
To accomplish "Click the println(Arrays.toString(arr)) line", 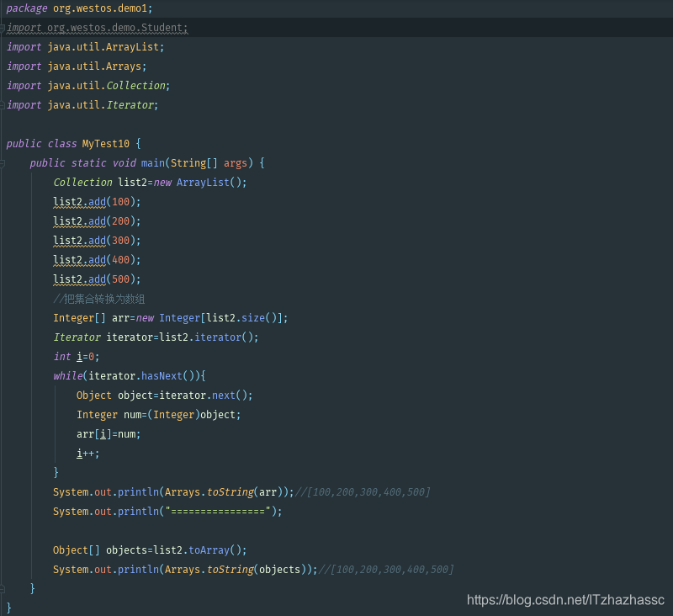I will (241, 492).
